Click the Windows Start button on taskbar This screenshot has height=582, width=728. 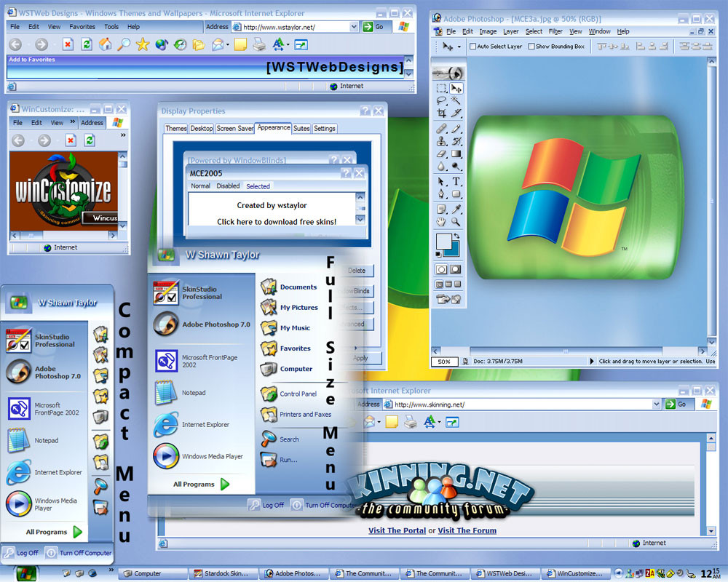25,574
